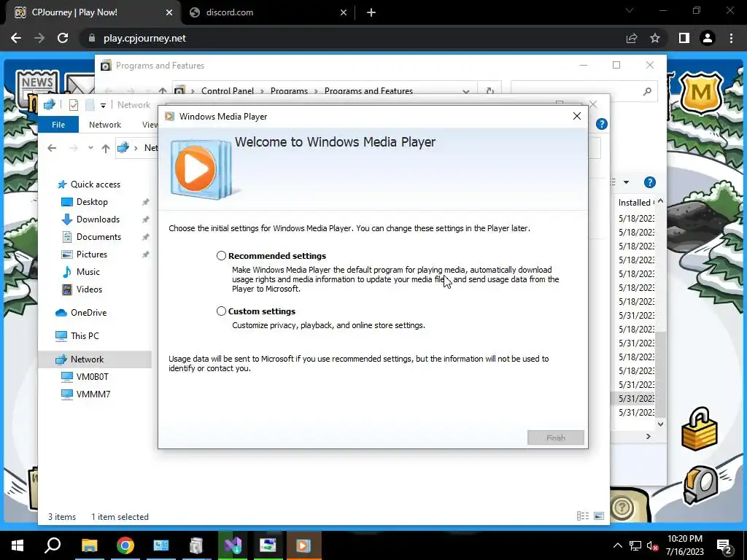Toggle Chrome side panel icon

684,38
